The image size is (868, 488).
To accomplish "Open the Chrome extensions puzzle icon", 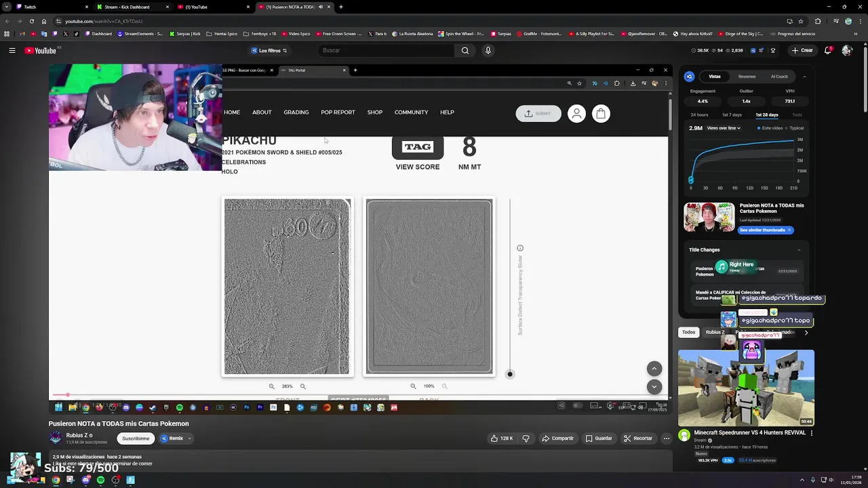I will [818, 21].
